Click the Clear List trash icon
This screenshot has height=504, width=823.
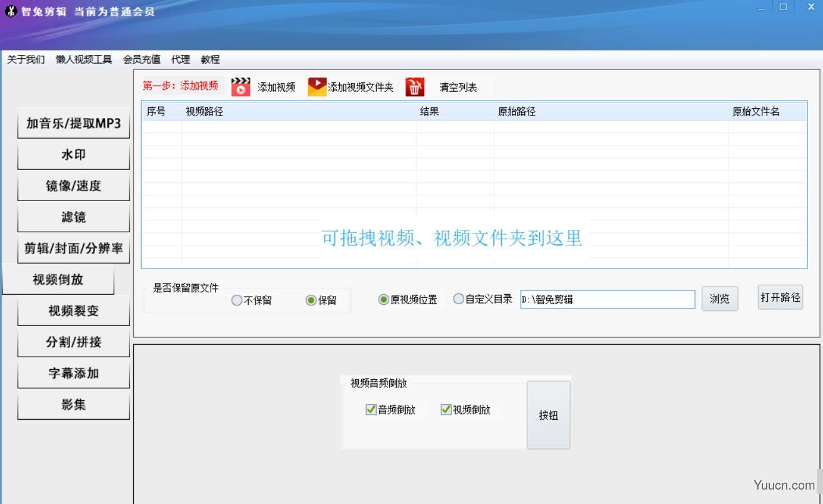[x=415, y=87]
